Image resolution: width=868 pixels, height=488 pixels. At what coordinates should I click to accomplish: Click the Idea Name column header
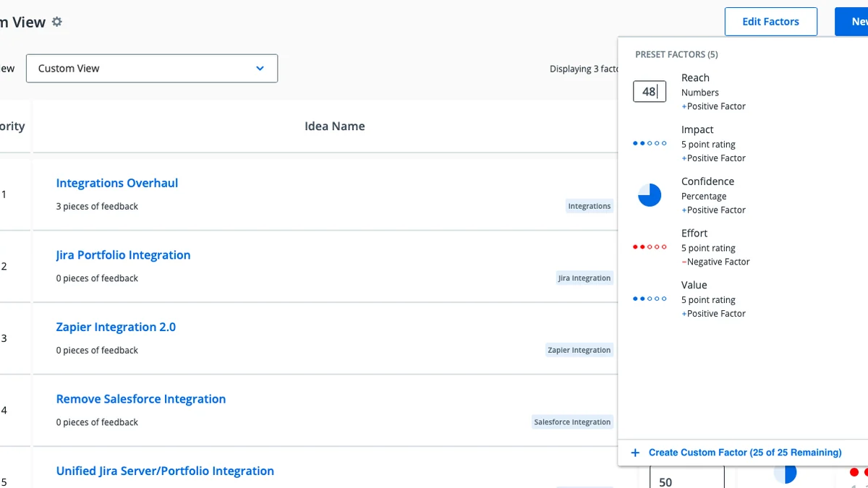click(x=335, y=126)
